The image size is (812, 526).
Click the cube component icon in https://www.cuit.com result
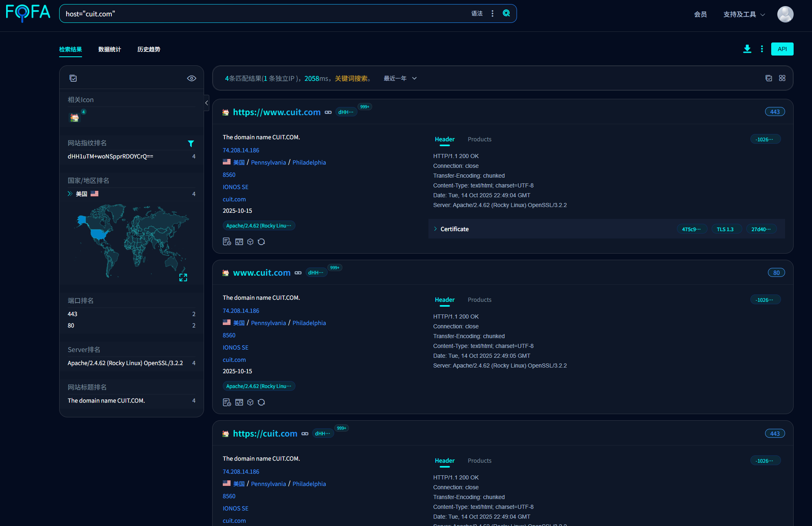pos(250,242)
